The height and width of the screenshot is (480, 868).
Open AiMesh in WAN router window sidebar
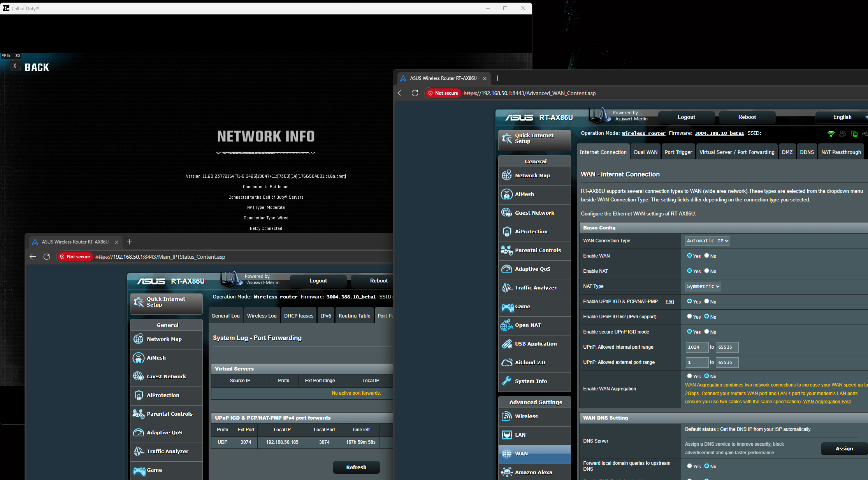tap(534, 194)
